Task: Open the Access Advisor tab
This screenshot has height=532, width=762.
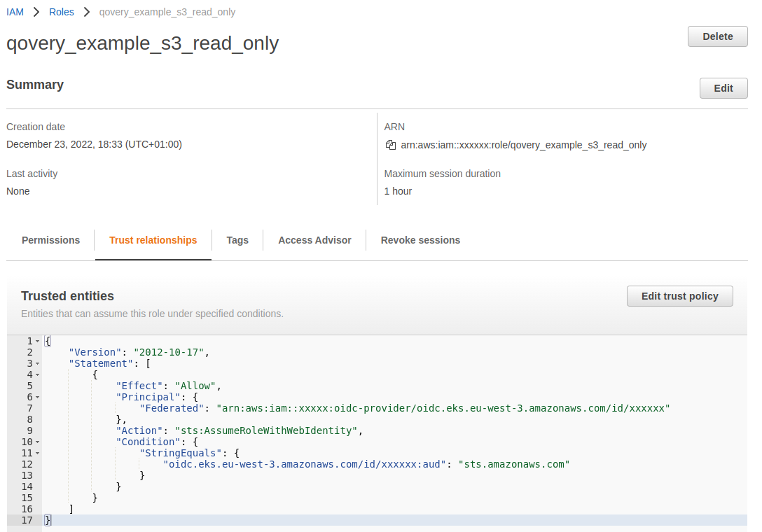Action: click(314, 240)
